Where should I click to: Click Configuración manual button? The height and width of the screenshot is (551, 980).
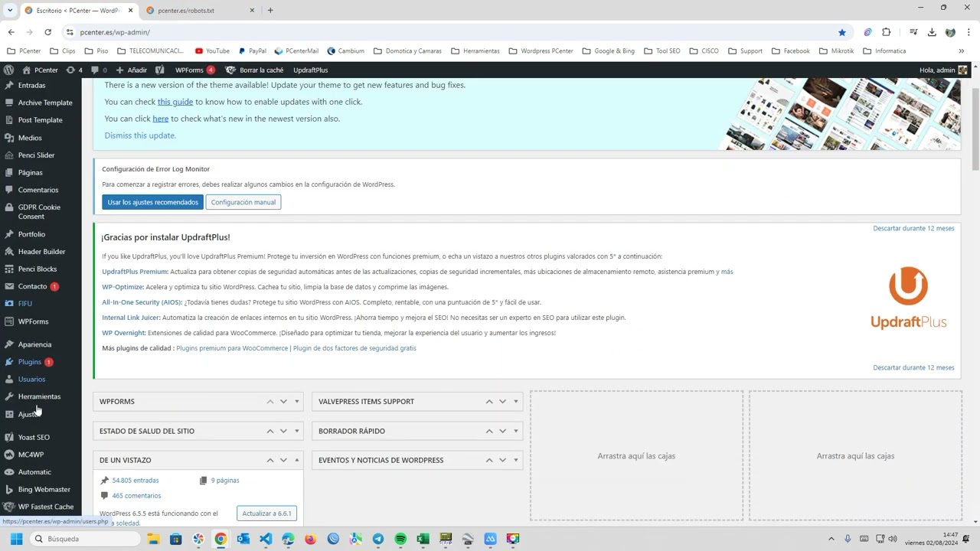point(243,202)
